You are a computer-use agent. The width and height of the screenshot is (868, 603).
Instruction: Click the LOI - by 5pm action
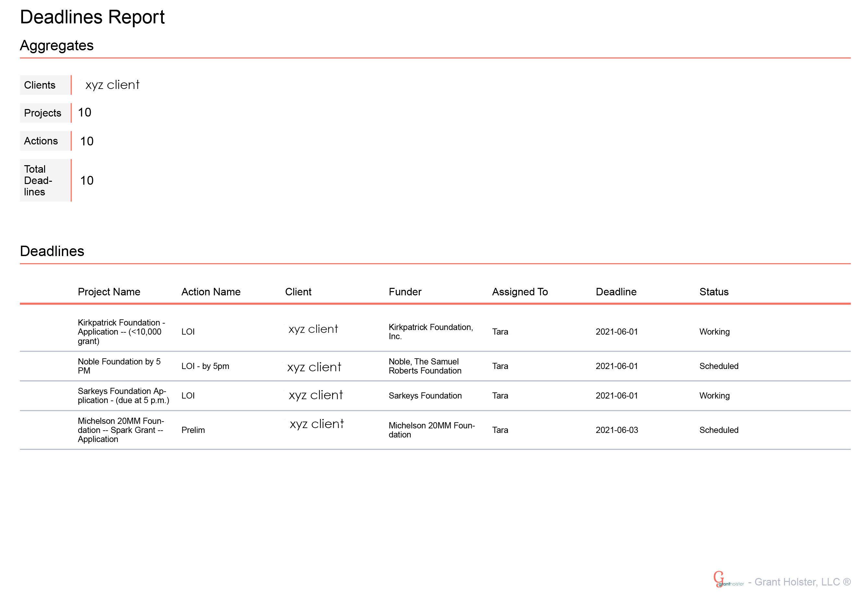(x=205, y=366)
